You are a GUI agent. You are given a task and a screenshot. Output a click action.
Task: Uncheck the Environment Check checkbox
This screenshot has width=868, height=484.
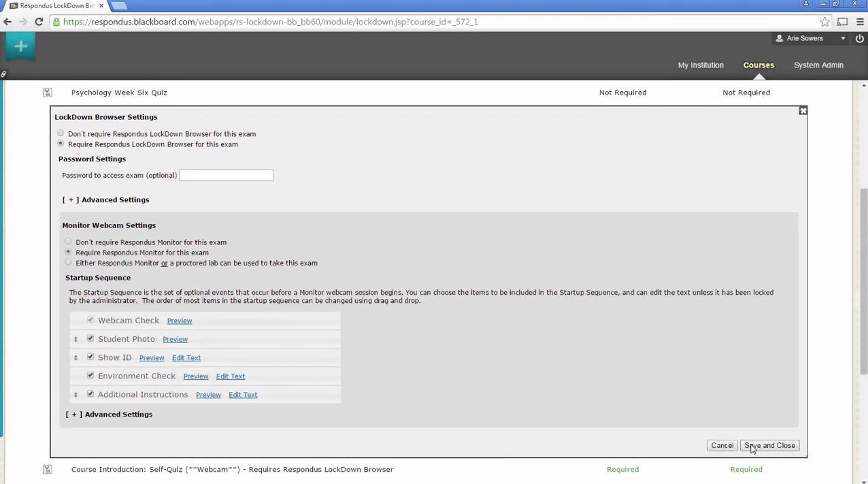(90, 375)
